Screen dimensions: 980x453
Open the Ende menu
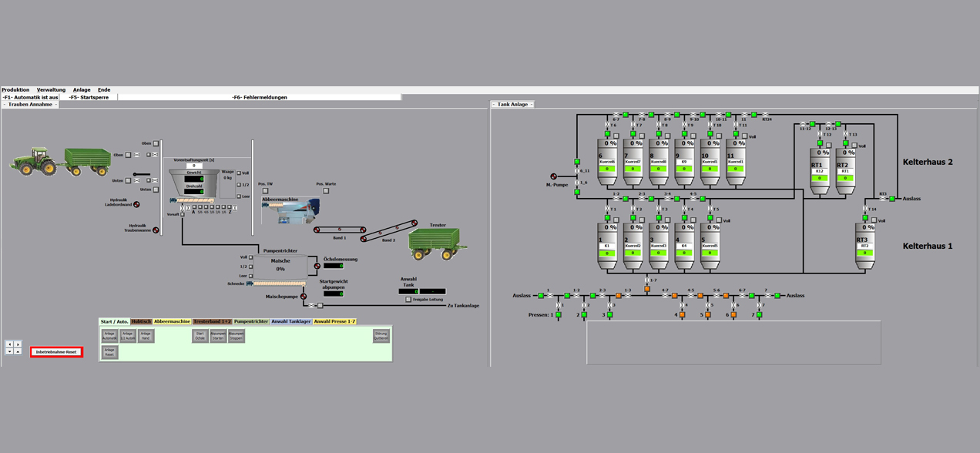pyautogui.click(x=104, y=90)
